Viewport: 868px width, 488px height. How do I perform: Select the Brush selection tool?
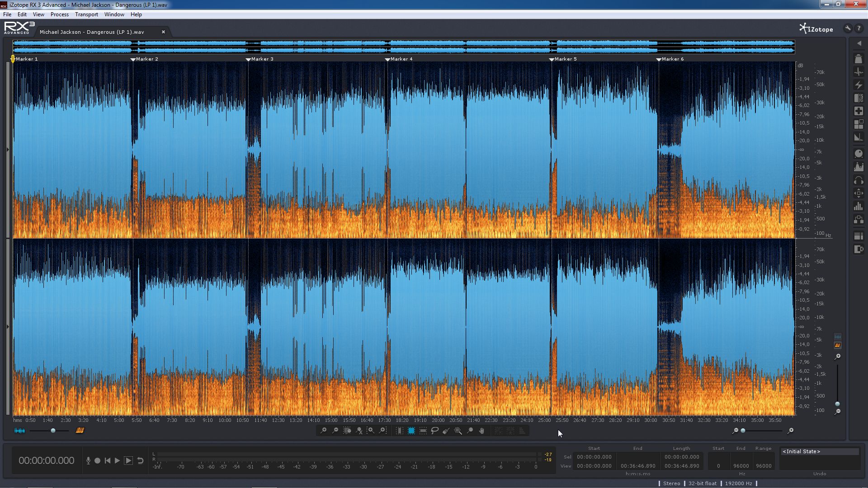pos(446,431)
